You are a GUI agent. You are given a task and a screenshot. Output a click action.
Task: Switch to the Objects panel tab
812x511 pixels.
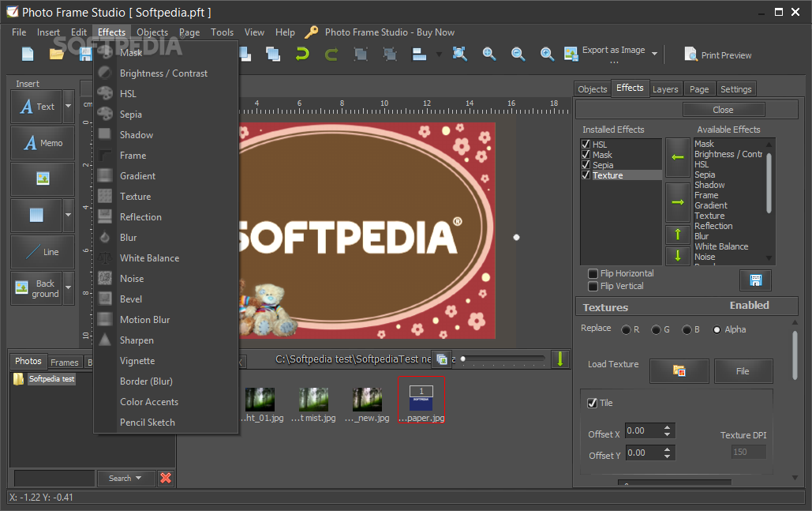(x=592, y=89)
